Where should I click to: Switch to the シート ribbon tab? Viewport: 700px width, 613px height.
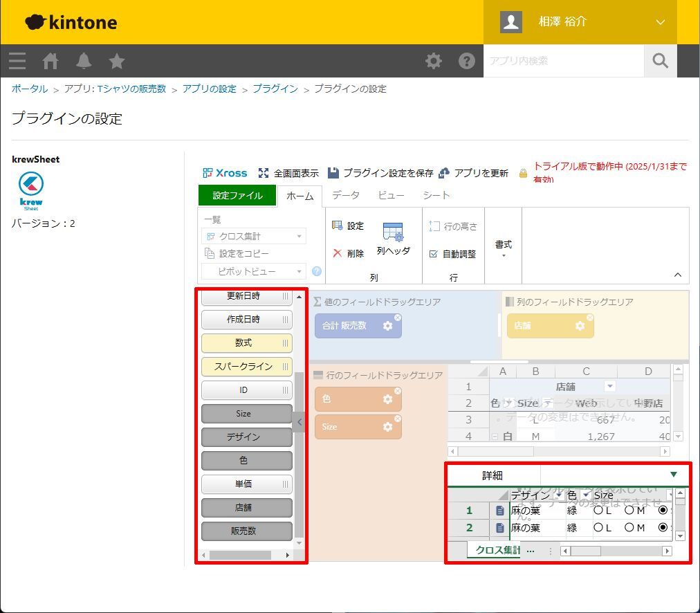[x=436, y=195]
